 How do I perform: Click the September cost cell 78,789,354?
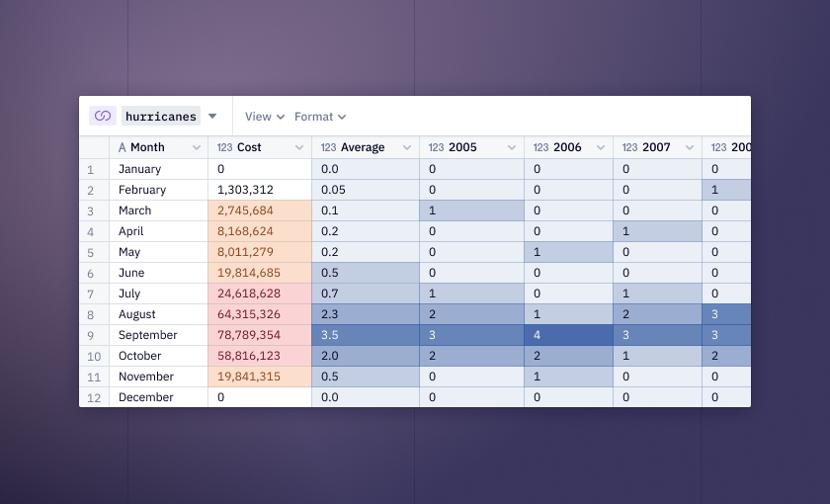point(260,335)
